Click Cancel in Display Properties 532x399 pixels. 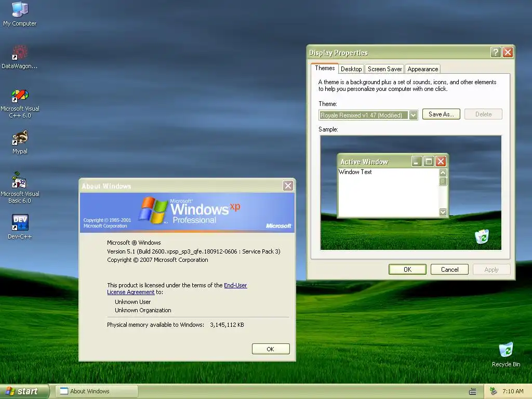coord(449,270)
